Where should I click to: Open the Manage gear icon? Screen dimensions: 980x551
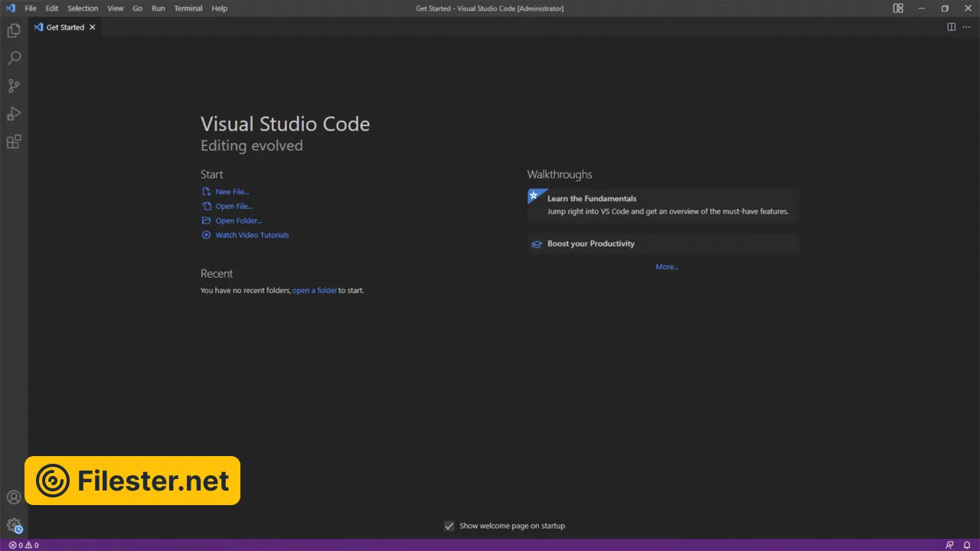point(14,525)
